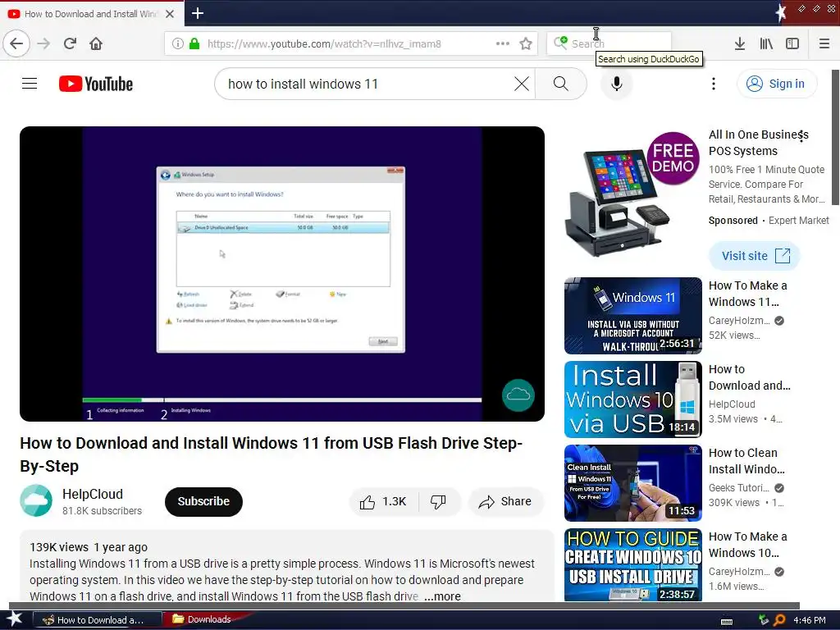Toggle the browser sidebar icon
This screenshot has height=630, width=840.
pyautogui.click(x=792, y=43)
